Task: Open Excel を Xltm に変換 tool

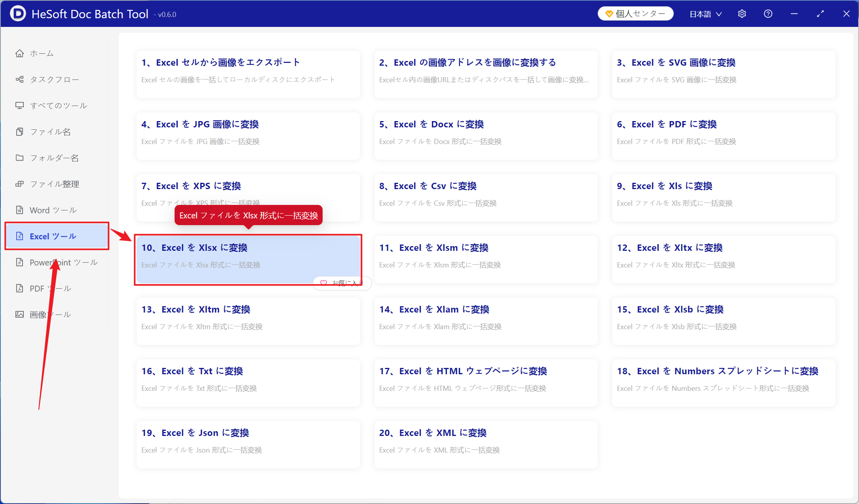Action: (248, 321)
